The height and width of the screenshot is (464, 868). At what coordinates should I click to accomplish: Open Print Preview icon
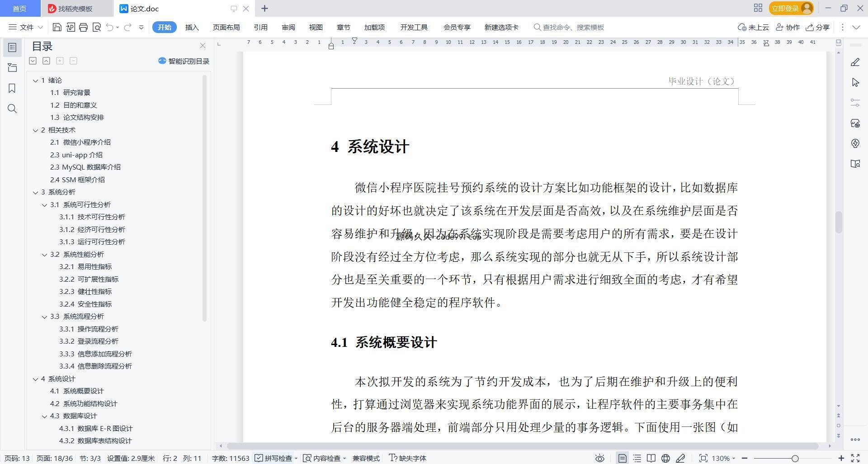[x=96, y=27]
